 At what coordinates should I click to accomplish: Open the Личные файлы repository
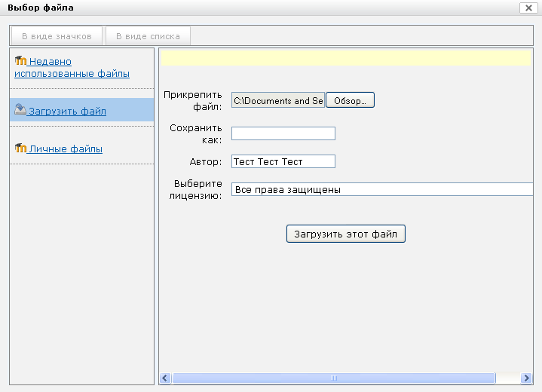click(66, 149)
